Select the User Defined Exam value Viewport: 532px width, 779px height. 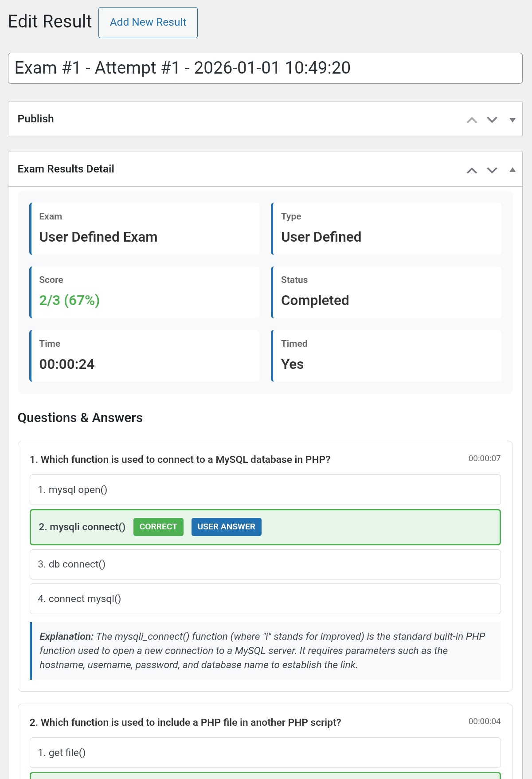pos(98,237)
